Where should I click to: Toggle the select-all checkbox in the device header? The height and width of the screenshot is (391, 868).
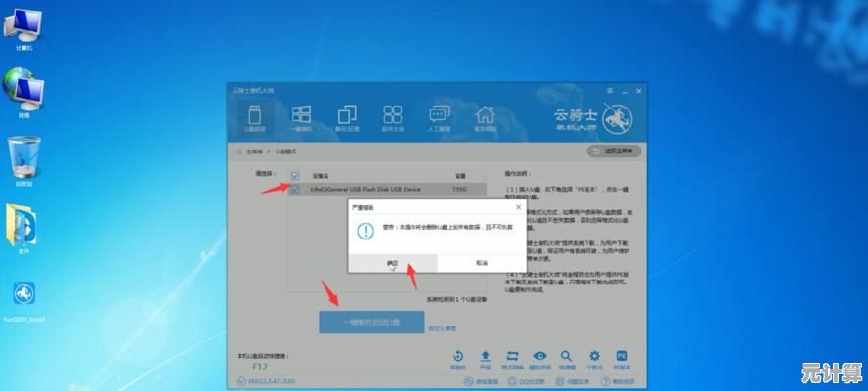pos(295,176)
